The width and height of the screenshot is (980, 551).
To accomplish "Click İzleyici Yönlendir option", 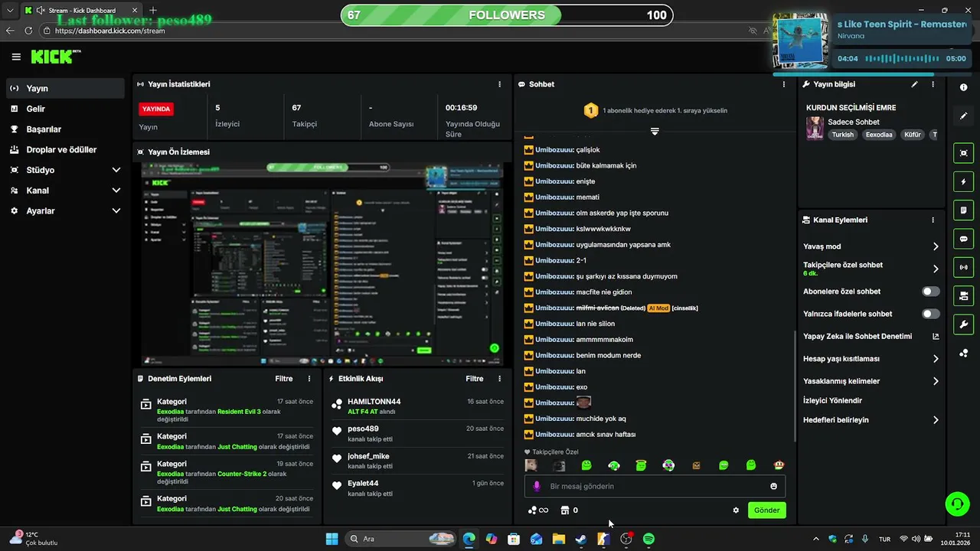I will (x=832, y=401).
